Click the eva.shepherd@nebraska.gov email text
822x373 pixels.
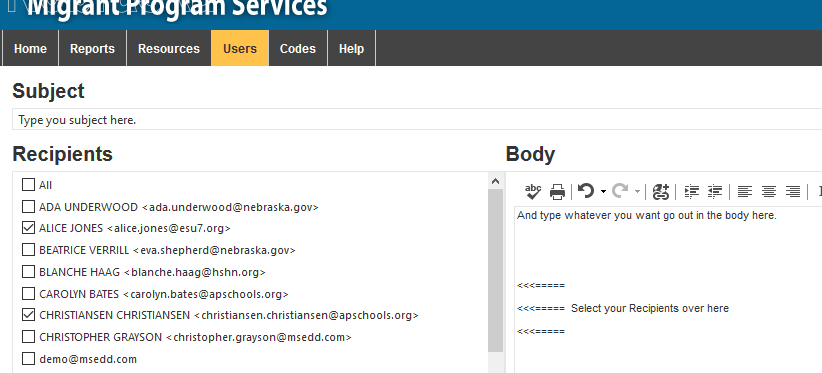[214, 250]
